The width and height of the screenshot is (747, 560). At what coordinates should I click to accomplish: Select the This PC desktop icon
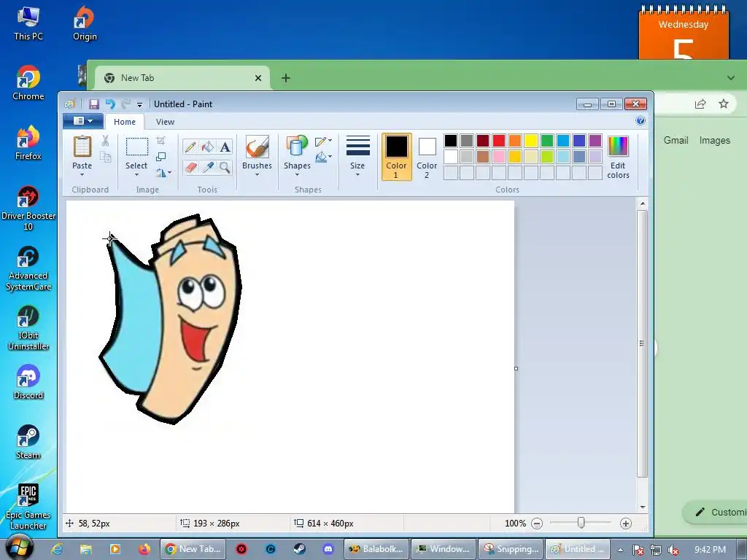tap(28, 23)
